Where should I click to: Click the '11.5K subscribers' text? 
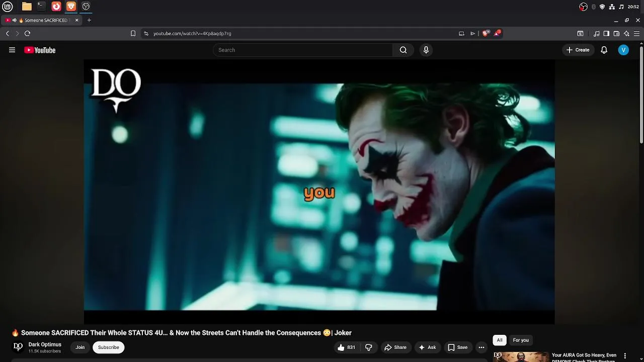pyautogui.click(x=45, y=351)
